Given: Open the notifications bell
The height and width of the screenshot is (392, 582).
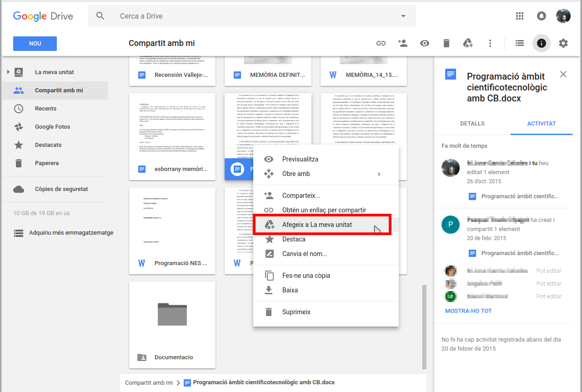Looking at the screenshot, I should [x=541, y=16].
